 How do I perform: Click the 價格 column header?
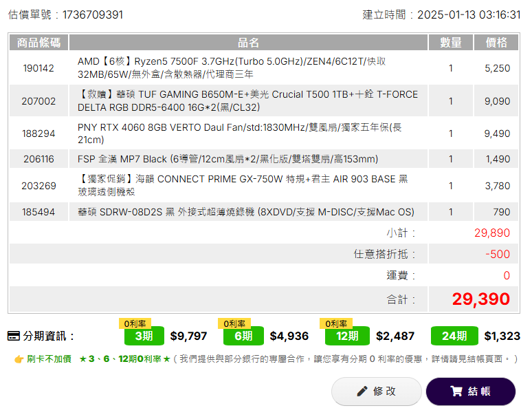pyautogui.click(x=496, y=43)
